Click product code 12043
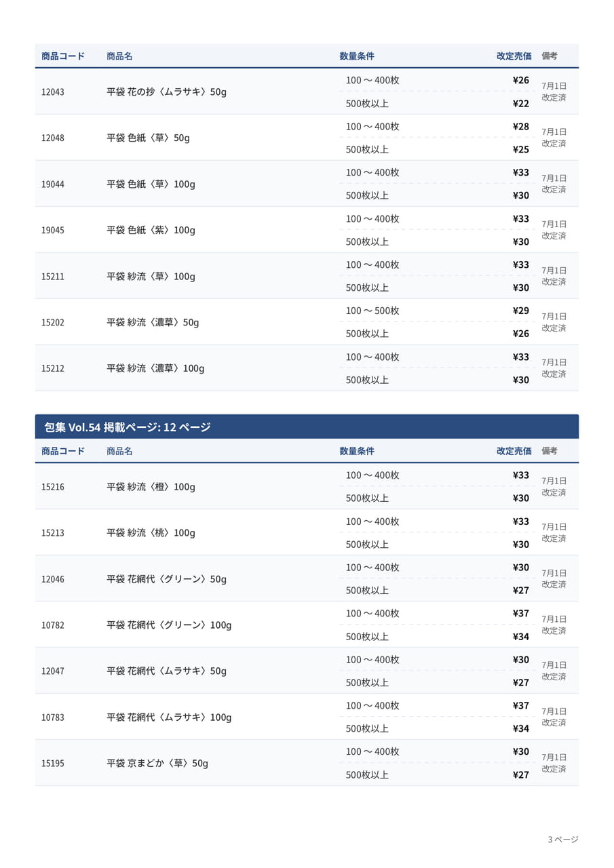 (x=53, y=92)
